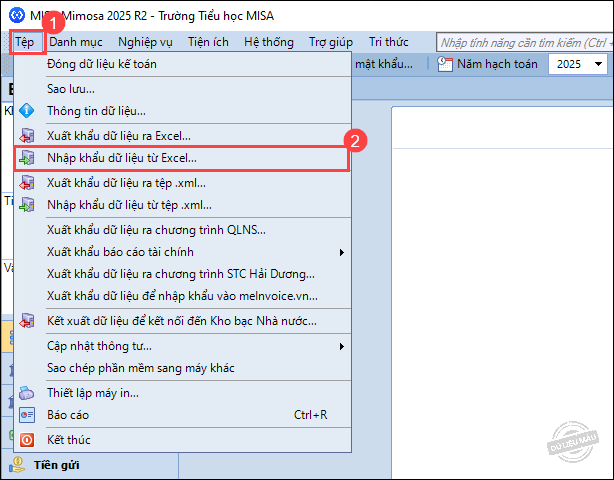This screenshot has height=480, width=614.
Task: Select Sao lưu... menu entry
Action: pos(182,89)
